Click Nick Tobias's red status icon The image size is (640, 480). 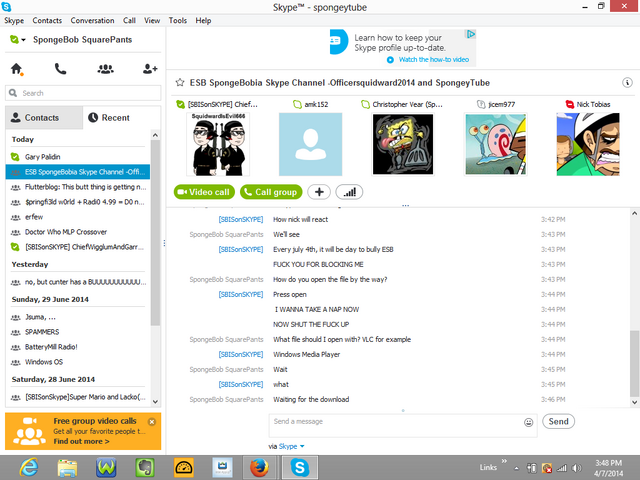click(569, 104)
